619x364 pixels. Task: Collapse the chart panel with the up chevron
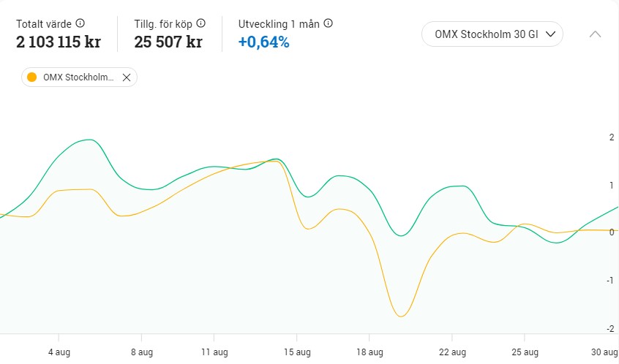tap(596, 34)
